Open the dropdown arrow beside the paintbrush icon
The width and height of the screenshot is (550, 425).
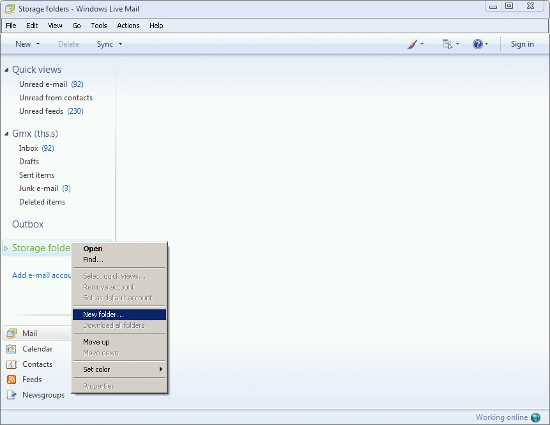point(422,44)
